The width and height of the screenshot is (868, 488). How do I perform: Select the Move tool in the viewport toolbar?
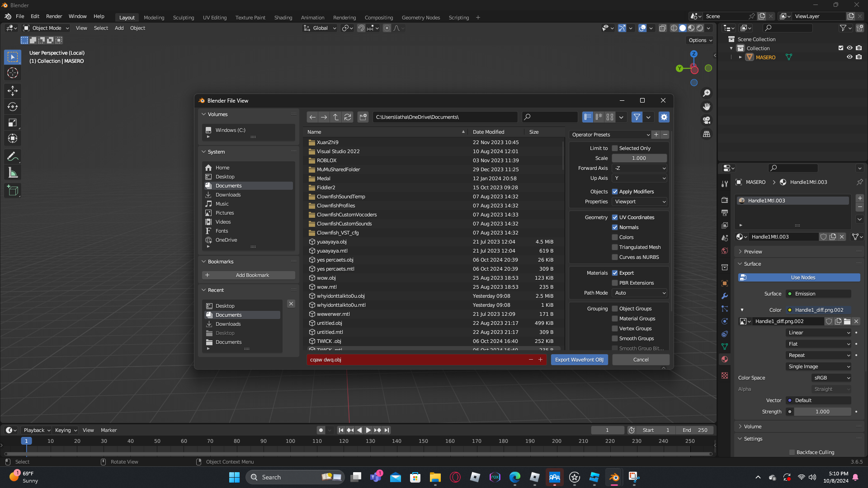(x=13, y=91)
